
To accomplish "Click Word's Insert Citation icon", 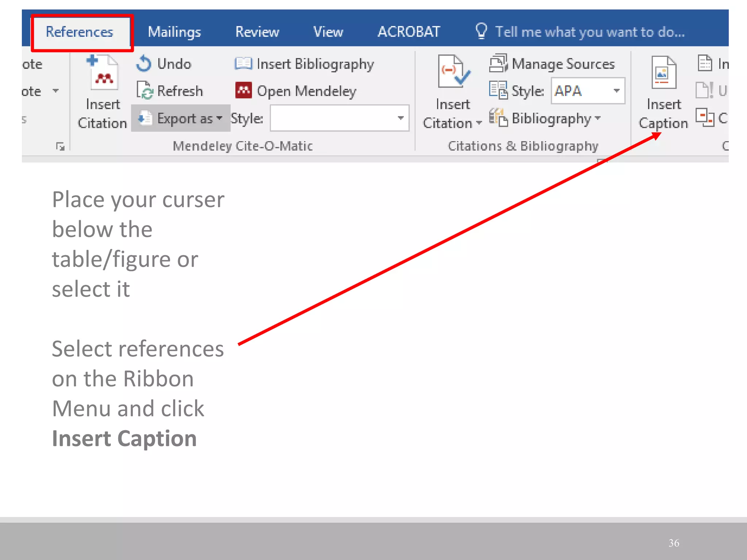I will click(453, 72).
